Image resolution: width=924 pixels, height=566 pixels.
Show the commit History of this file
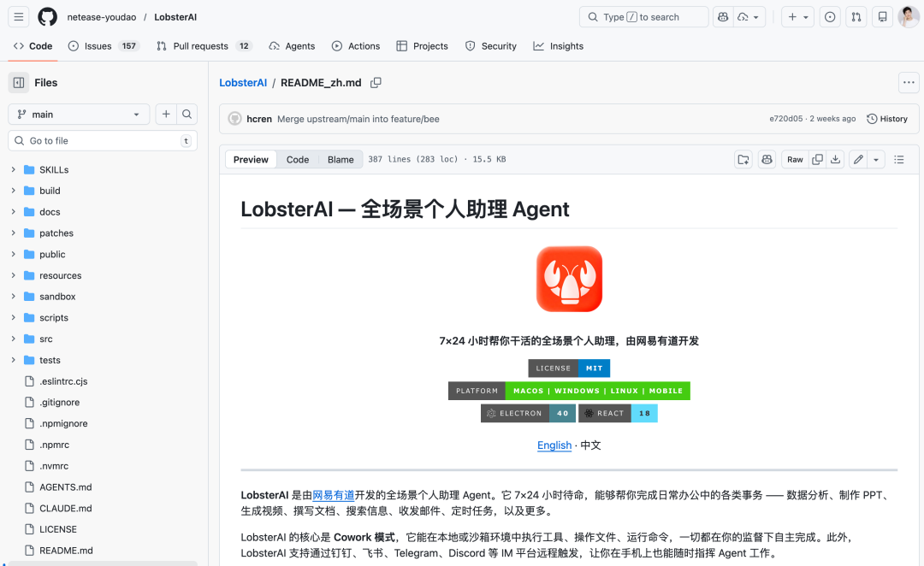[x=886, y=118]
